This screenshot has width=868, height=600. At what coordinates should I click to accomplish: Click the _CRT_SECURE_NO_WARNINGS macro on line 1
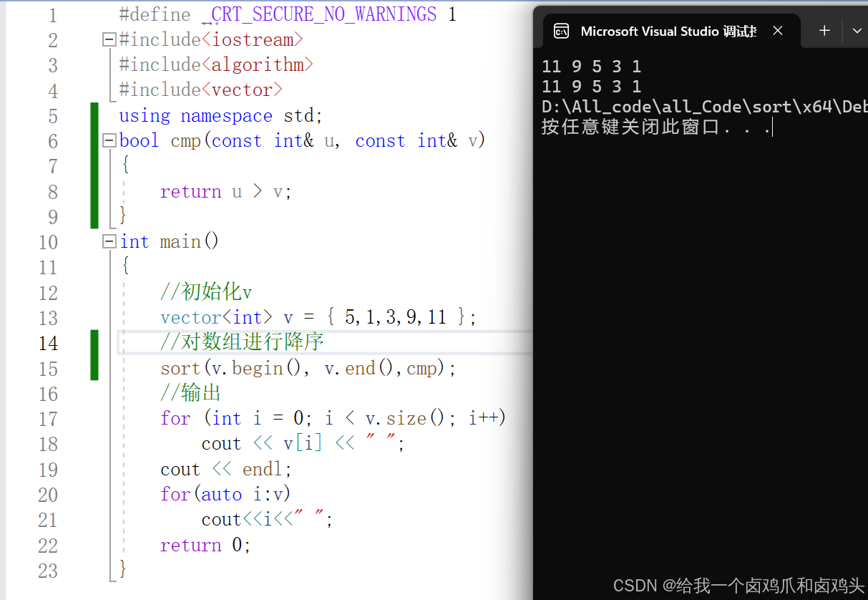[319, 14]
